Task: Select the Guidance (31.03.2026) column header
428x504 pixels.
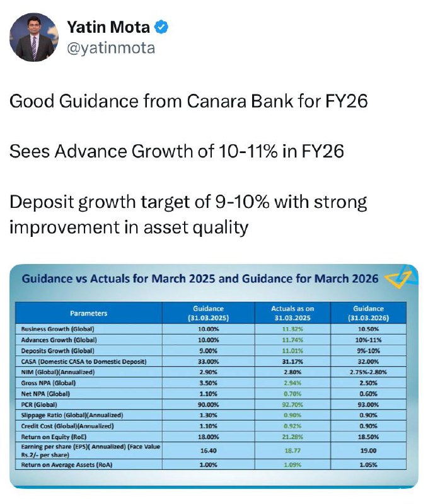Action: point(369,313)
